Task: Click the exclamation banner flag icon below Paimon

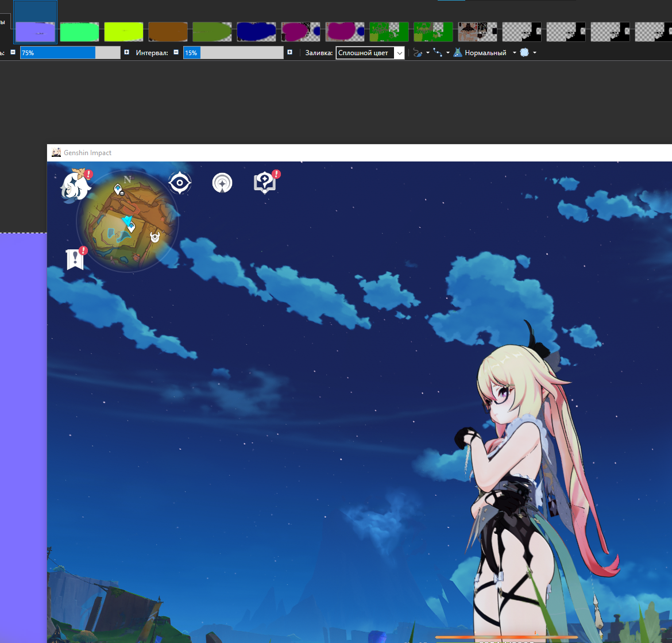Action: pos(75,259)
